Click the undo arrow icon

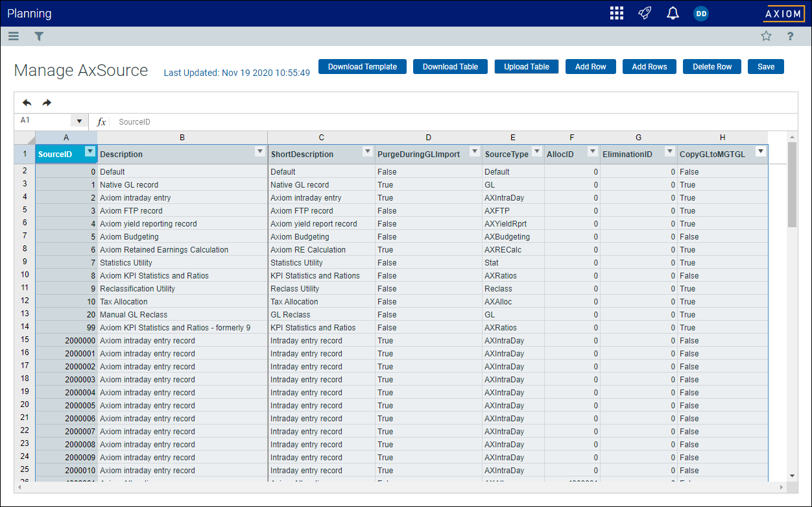(27, 103)
